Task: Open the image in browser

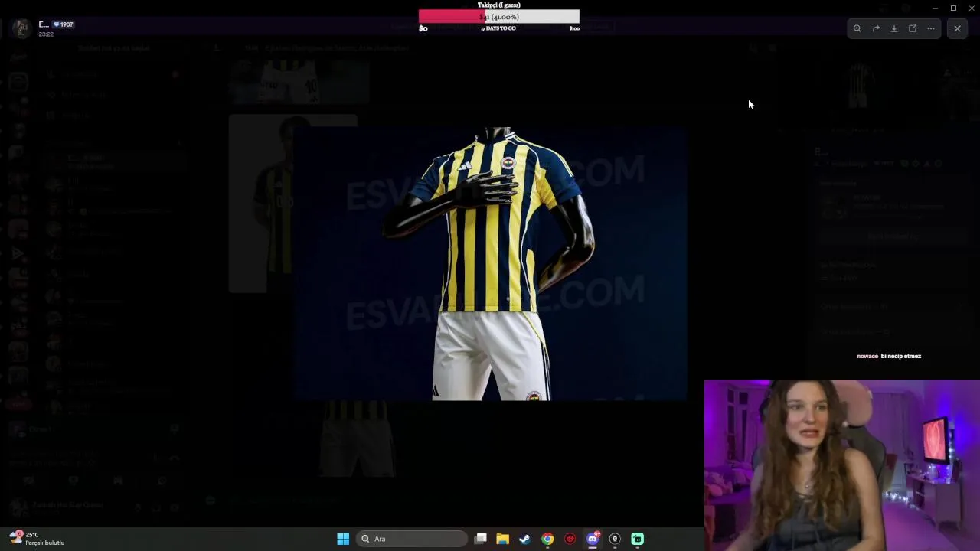Action: coord(913,28)
